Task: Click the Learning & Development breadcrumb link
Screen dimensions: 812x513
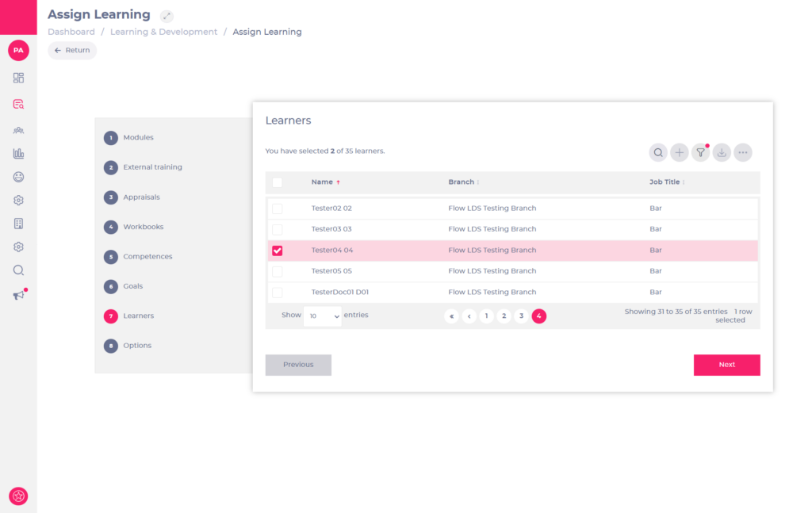Action: [163, 32]
